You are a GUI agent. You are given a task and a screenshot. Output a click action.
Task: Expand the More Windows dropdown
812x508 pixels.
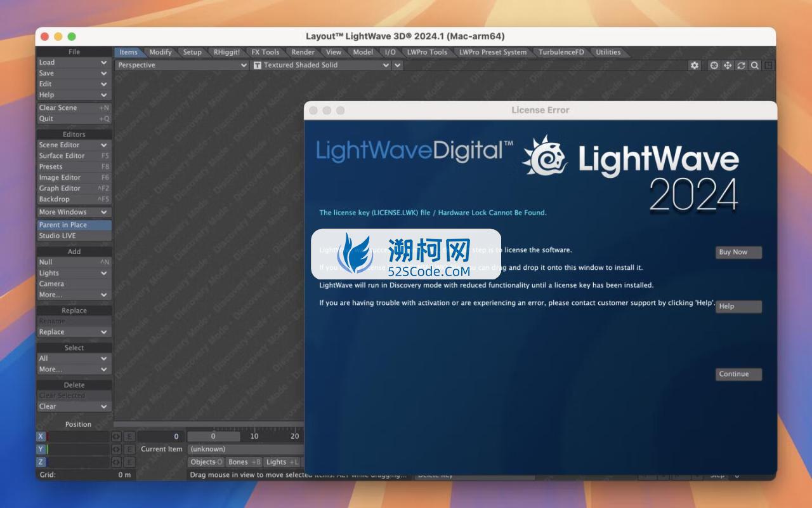click(x=74, y=212)
